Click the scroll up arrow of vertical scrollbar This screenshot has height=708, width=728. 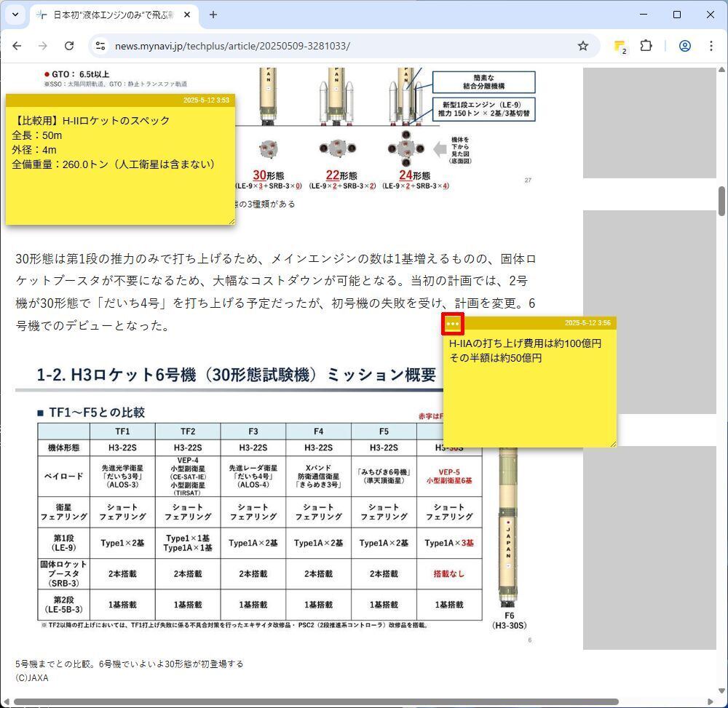click(x=721, y=70)
